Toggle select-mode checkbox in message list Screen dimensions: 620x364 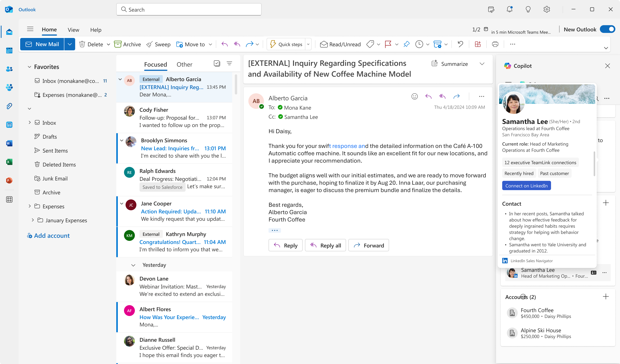[217, 64]
